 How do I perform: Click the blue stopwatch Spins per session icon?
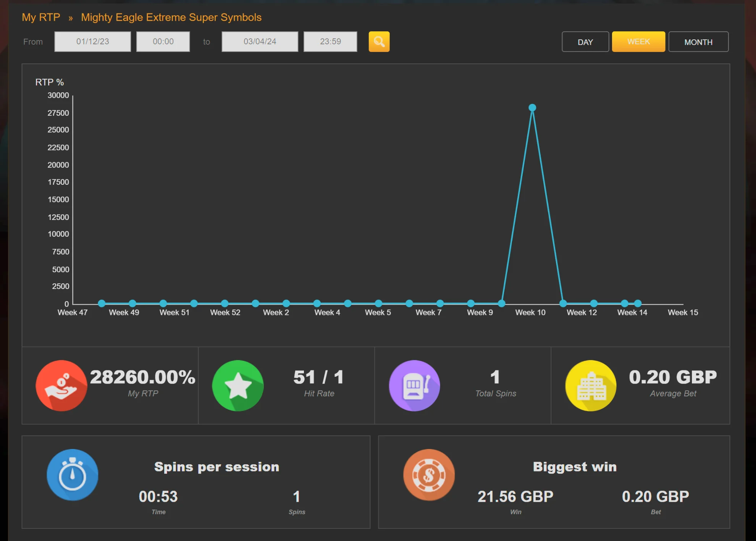click(x=73, y=475)
